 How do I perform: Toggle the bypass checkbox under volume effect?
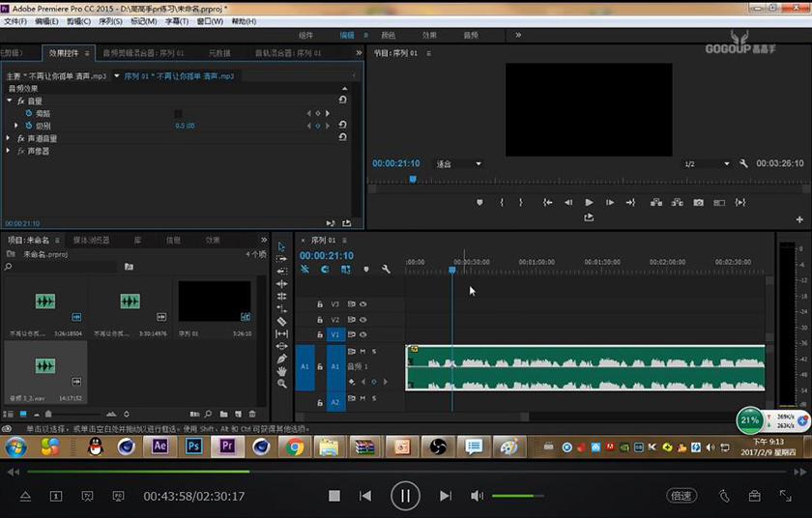tap(178, 113)
